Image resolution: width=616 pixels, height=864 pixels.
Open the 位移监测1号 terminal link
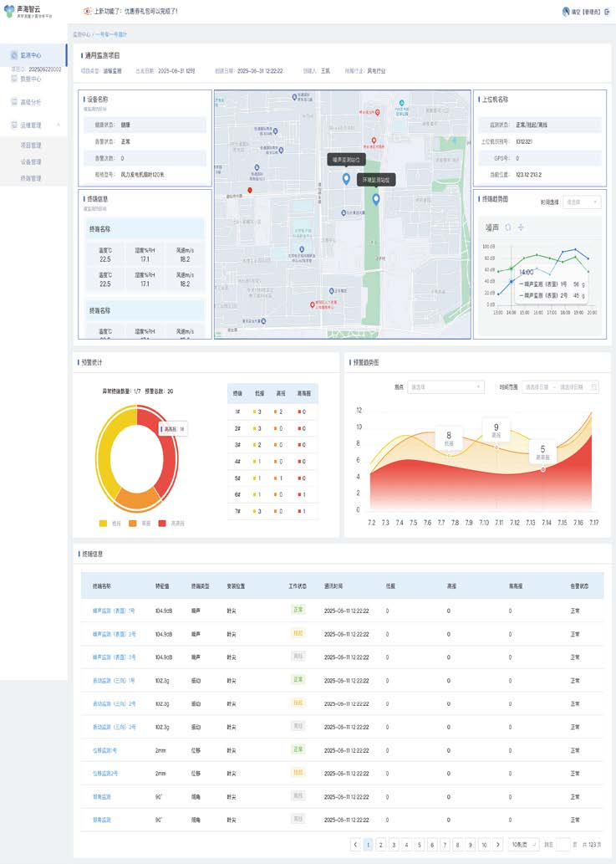[x=105, y=749]
